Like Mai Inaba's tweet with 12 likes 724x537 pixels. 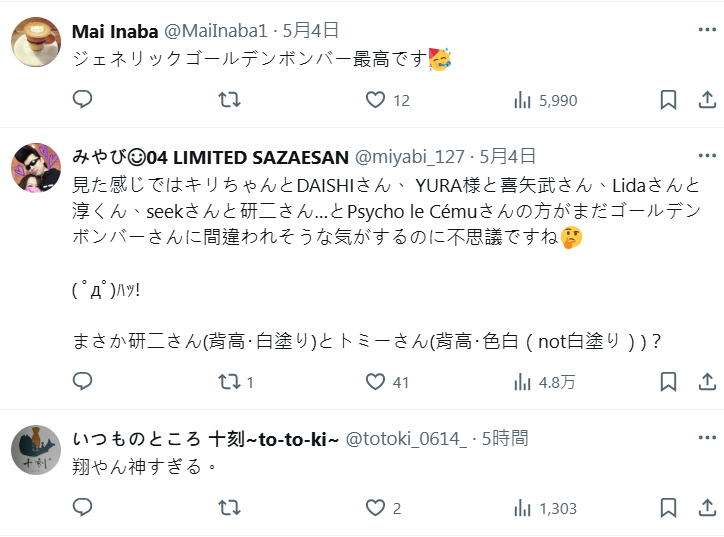pyautogui.click(x=375, y=100)
